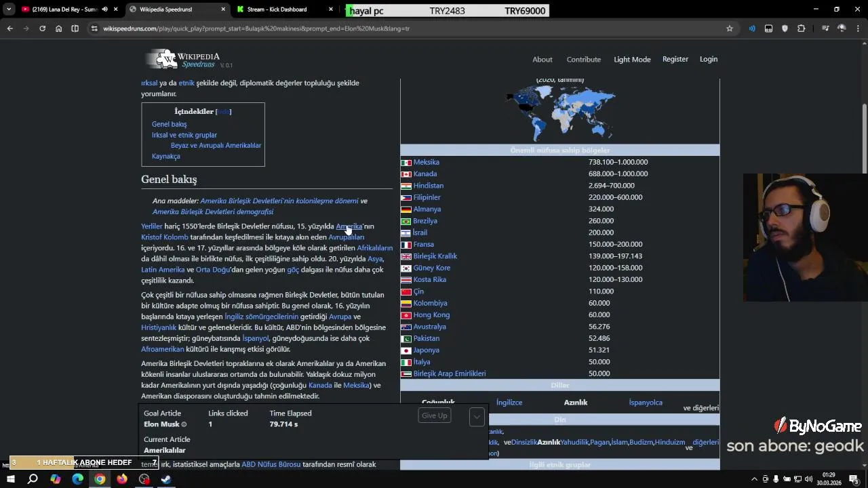The width and height of the screenshot is (868, 488).
Task: Go back with the browser back arrow
Action: pyautogui.click(x=9, y=28)
